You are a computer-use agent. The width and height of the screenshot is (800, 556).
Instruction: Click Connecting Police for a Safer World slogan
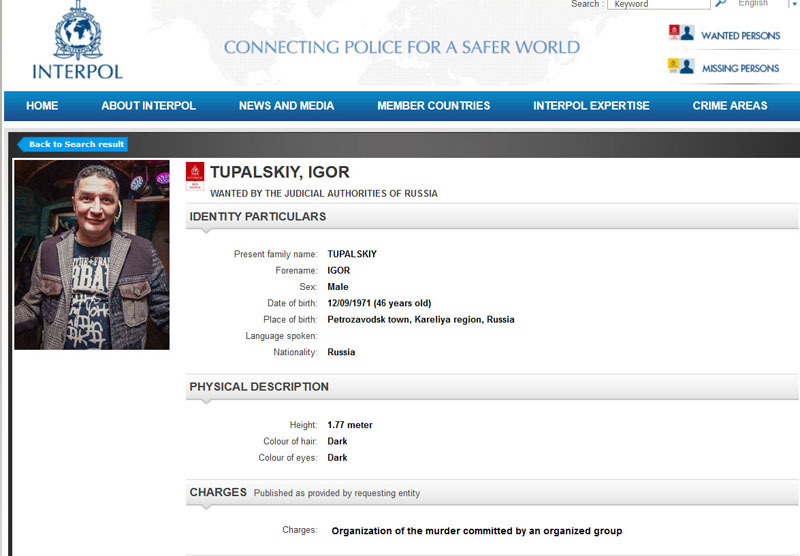pos(402,47)
